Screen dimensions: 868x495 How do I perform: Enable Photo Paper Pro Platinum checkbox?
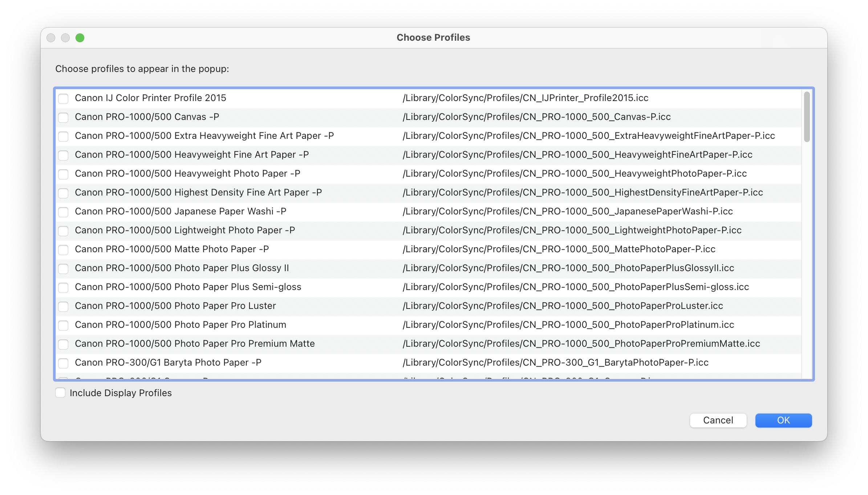[63, 325]
